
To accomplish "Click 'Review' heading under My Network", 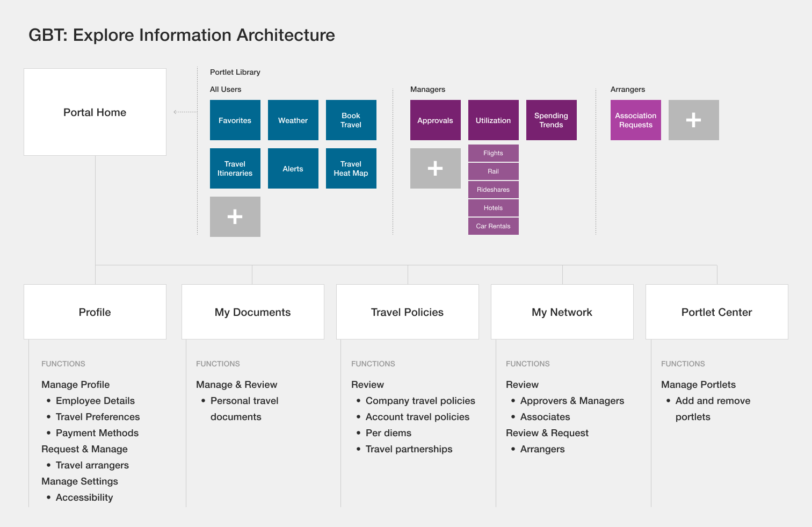I will (x=523, y=385).
